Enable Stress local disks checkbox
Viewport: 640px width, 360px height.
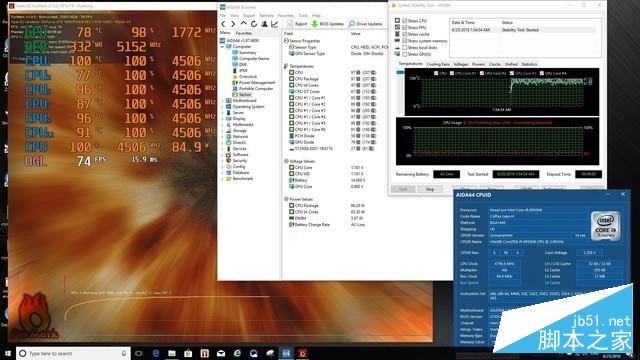coord(404,48)
